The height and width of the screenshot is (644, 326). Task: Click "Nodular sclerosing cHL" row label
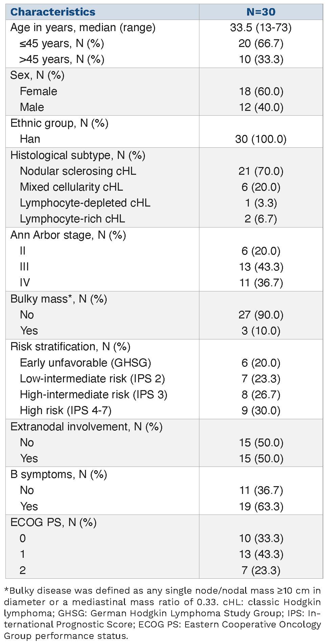point(78,171)
